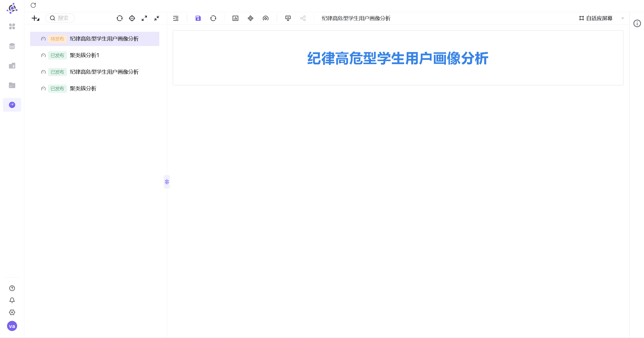Select the 聚类簇分析 list item
Viewport: 644px width, 338px height.
(95, 89)
